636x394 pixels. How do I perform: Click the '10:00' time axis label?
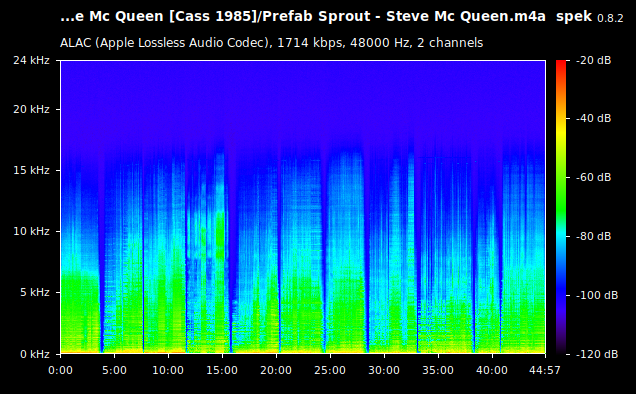pos(168,370)
